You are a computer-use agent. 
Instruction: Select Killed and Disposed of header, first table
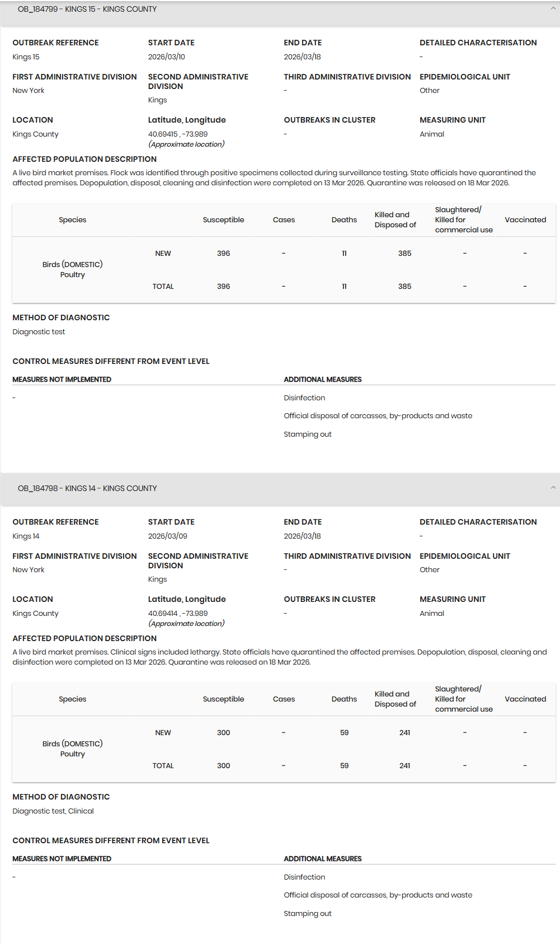(x=395, y=219)
